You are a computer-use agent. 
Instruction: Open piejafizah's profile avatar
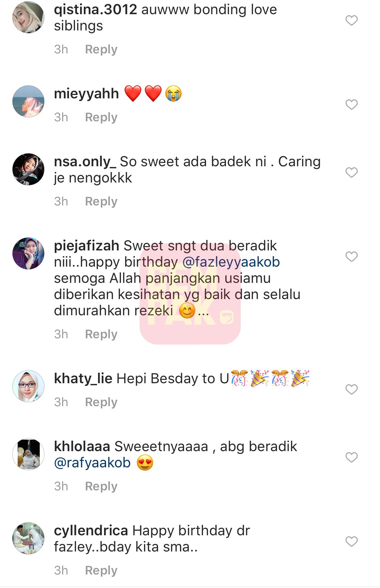(28, 253)
